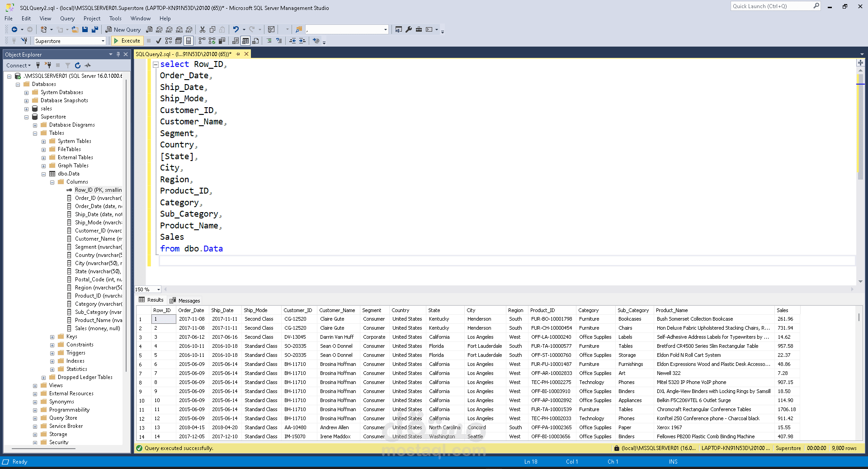Click the Increase Indent icon
The height and width of the screenshot is (469, 868).
pos(302,41)
